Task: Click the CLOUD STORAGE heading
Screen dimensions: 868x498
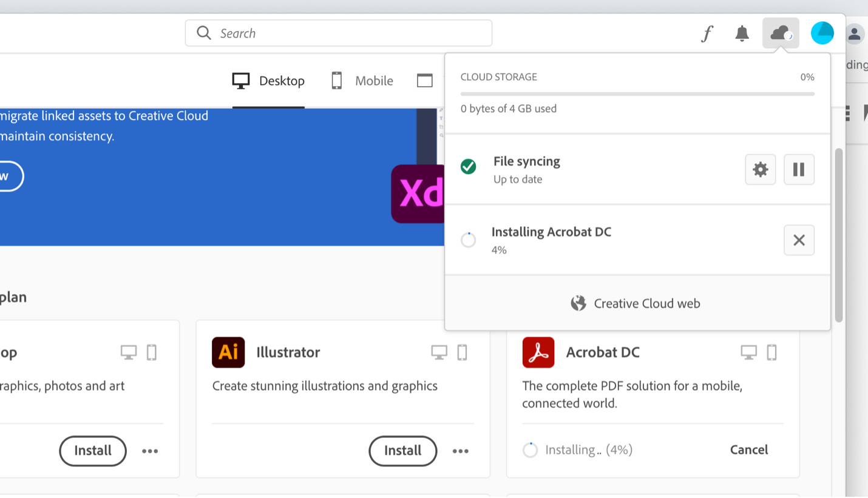Action: (499, 77)
